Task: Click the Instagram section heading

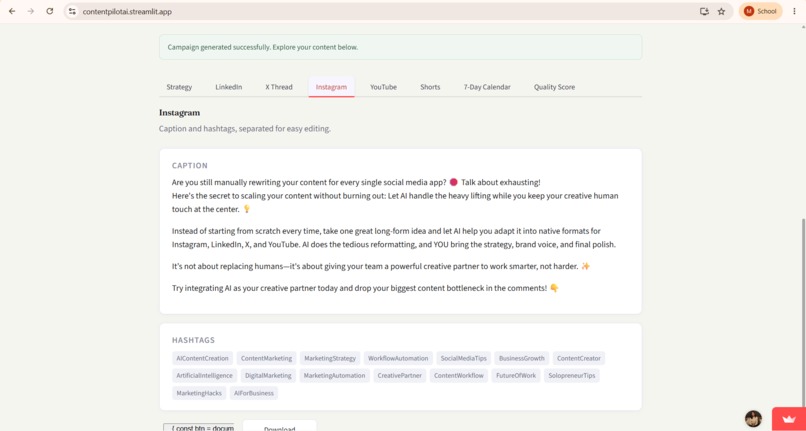Action: point(179,113)
